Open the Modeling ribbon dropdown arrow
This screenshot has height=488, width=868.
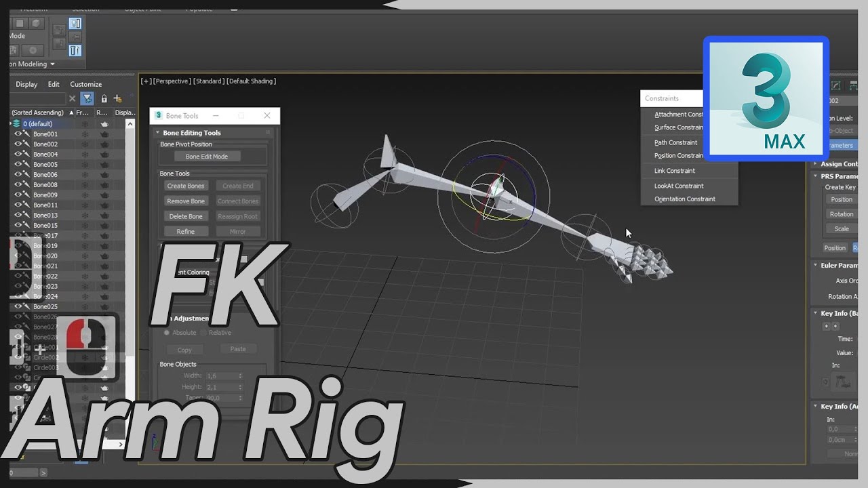tap(52, 64)
